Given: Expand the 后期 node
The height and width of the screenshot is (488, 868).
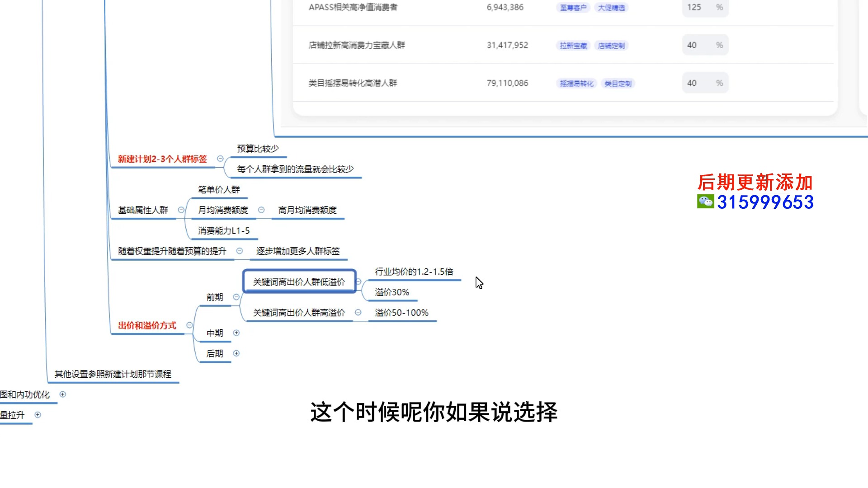Looking at the screenshot, I should pyautogui.click(x=236, y=353).
